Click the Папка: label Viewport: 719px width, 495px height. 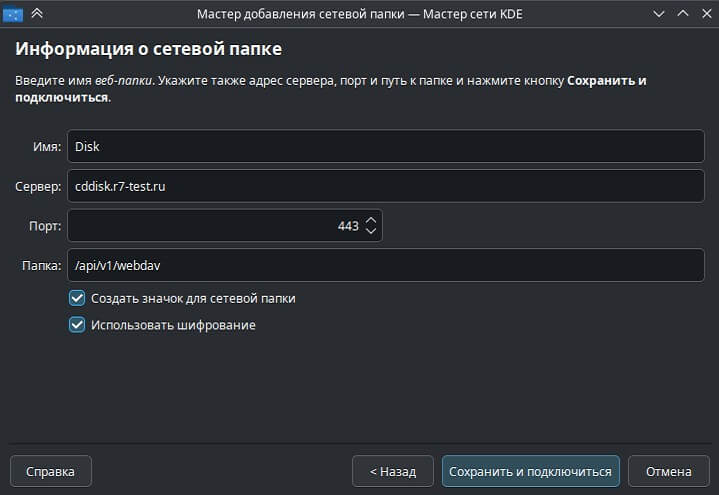tap(41, 266)
